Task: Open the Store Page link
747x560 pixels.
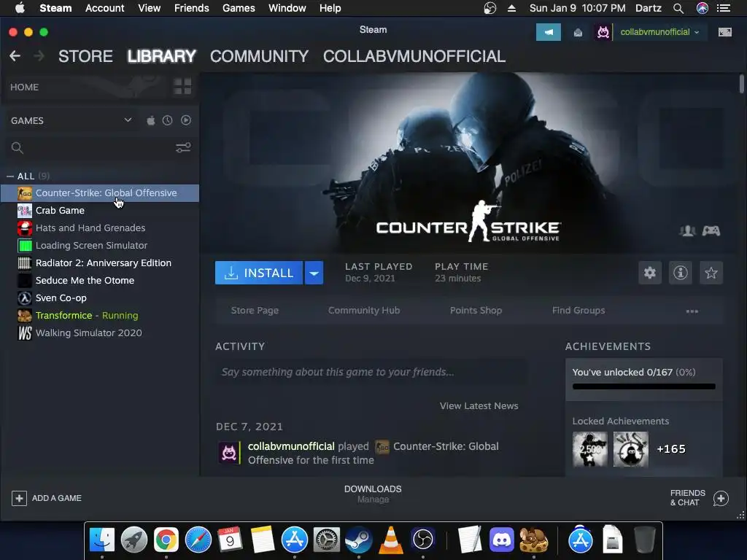Action: (x=255, y=311)
